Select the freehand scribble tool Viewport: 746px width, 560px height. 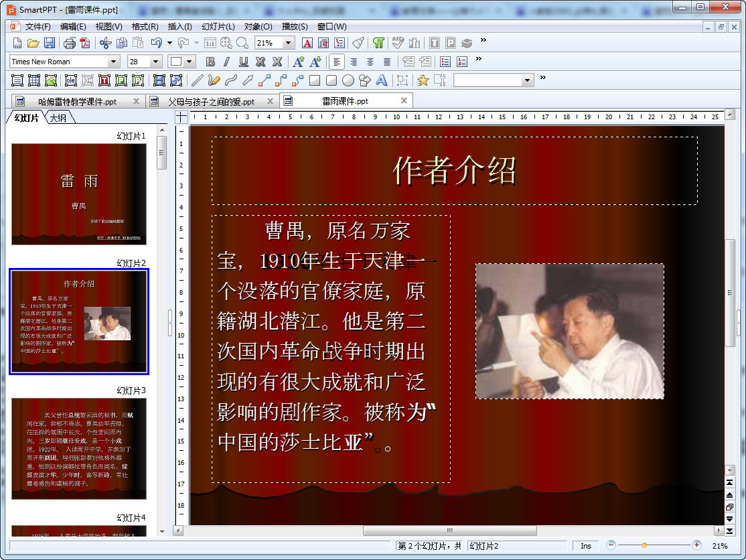pyautogui.click(x=214, y=80)
